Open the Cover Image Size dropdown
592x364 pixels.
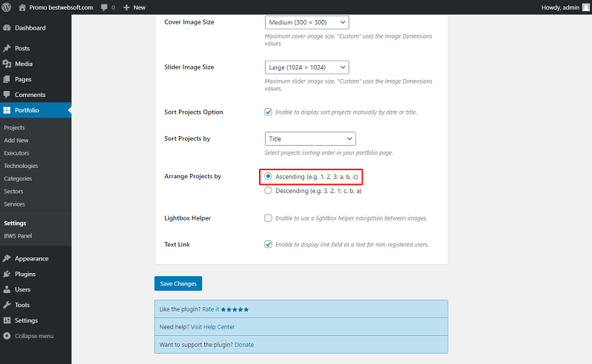(x=307, y=22)
